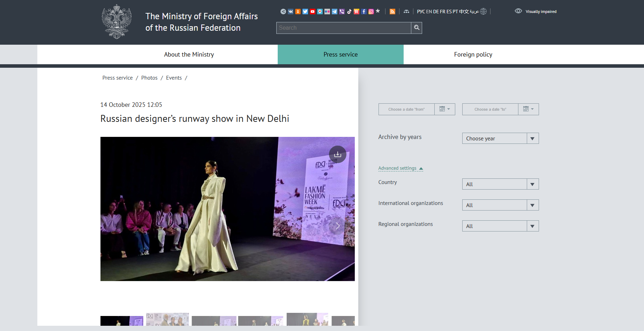Image resolution: width=644 pixels, height=331 pixels.
Task: Open the "from" date calendar picker
Action: pyautogui.click(x=445, y=109)
